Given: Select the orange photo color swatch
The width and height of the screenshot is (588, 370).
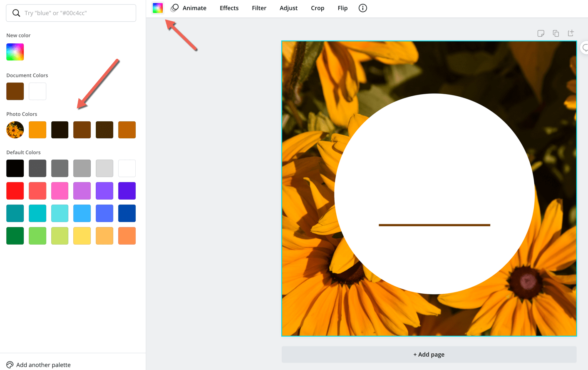Looking at the screenshot, I should pyautogui.click(x=37, y=130).
